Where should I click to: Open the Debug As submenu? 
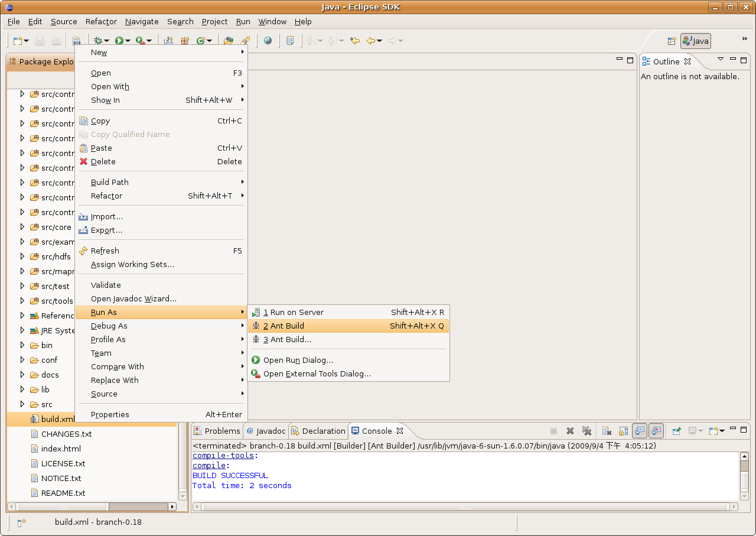[161, 326]
